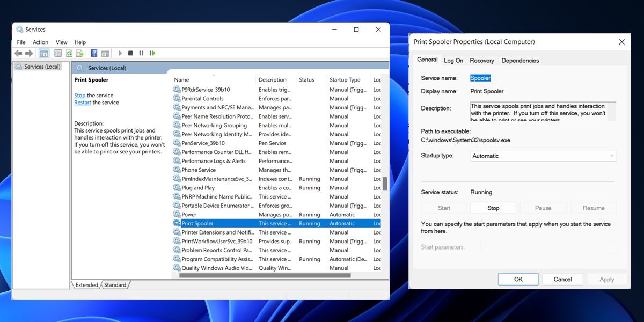The height and width of the screenshot is (322, 644).
Task: Open the Log On tab in Properties
Action: [x=453, y=61]
